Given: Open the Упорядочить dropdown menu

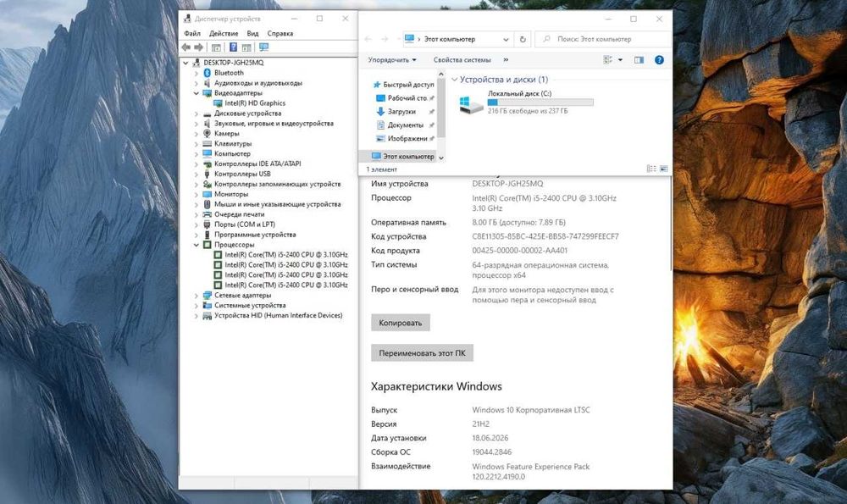Looking at the screenshot, I should pos(392,60).
